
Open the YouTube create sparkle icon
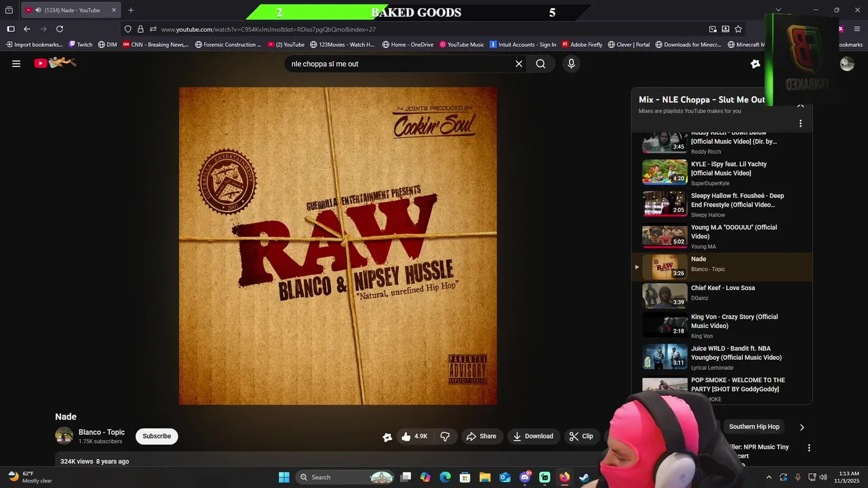tap(755, 64)
